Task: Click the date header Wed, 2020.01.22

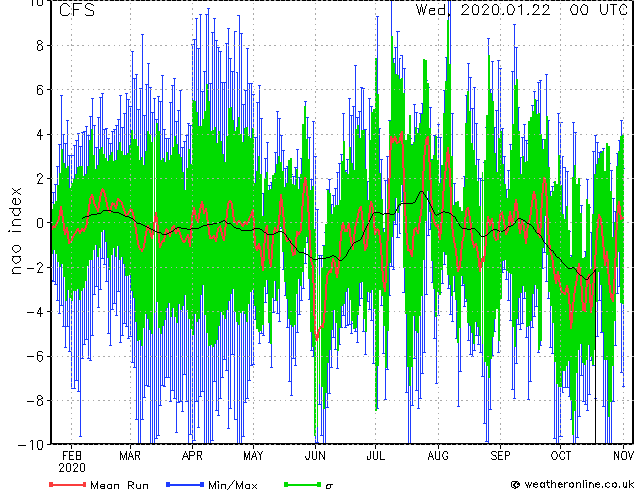Action: (x=483, y=10)
